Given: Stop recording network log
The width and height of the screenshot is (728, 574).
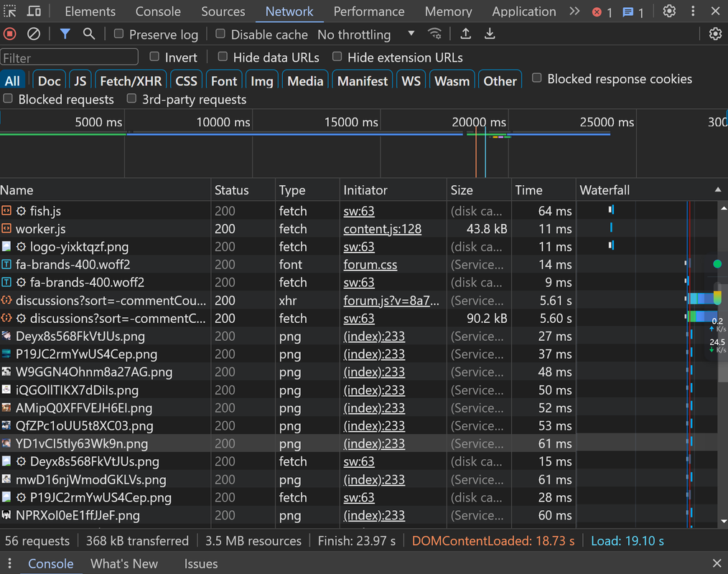Looking at the screenshot, I should (x=10, y=34).
